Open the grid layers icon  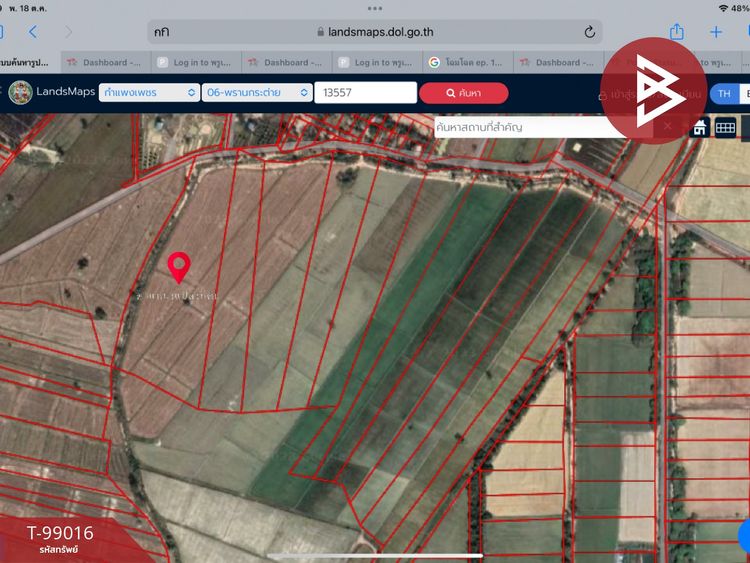pyautogui.click(x=725, y=127)
